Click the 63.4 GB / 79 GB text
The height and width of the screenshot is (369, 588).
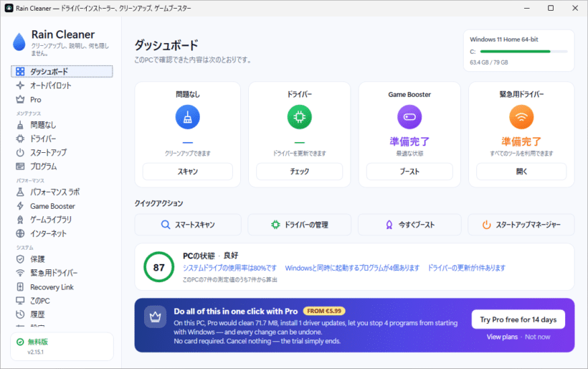[488, 62]
